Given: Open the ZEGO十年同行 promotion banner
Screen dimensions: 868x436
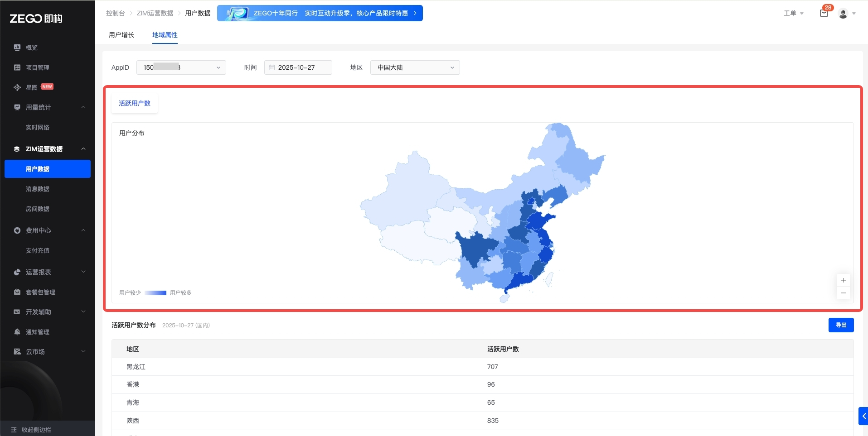Looking at the screenshot, I should coord(320,13).
